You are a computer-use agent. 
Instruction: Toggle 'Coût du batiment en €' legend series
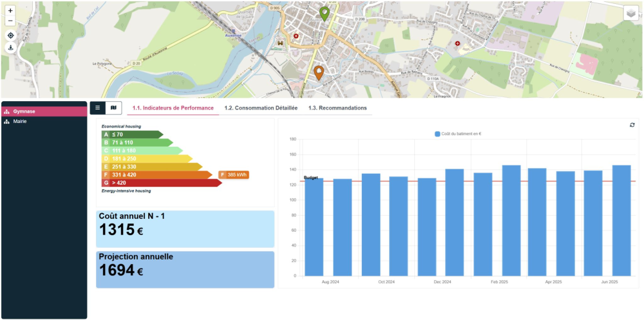click(458, 134)
